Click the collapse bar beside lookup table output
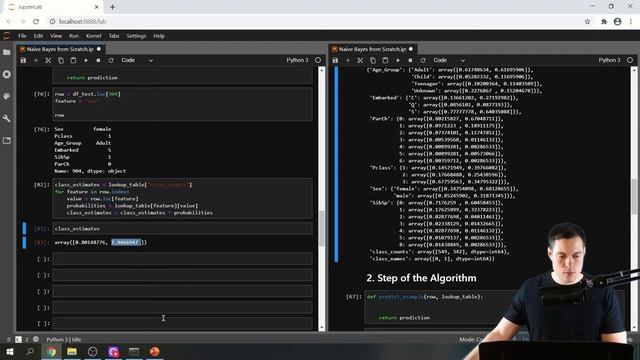 [336, 164]
